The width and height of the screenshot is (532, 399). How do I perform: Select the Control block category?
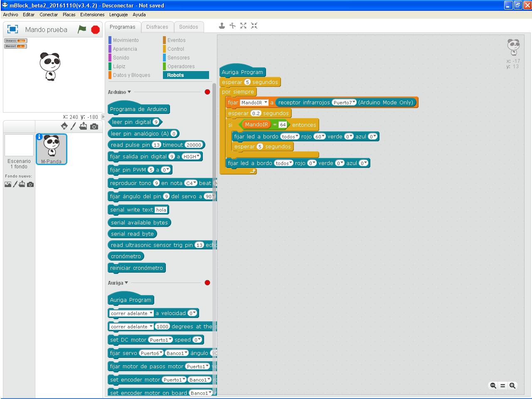click(x=176, y=49)
